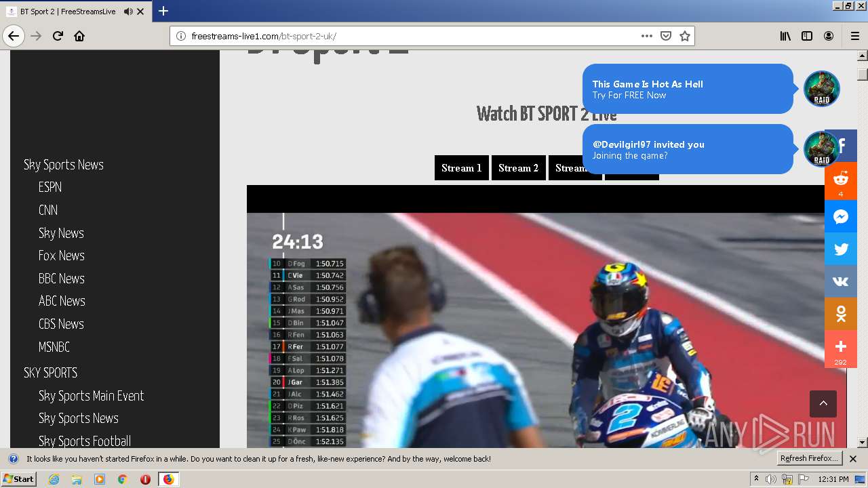Open Sky Sports News link at top of sidebar

tap(64, 165)
